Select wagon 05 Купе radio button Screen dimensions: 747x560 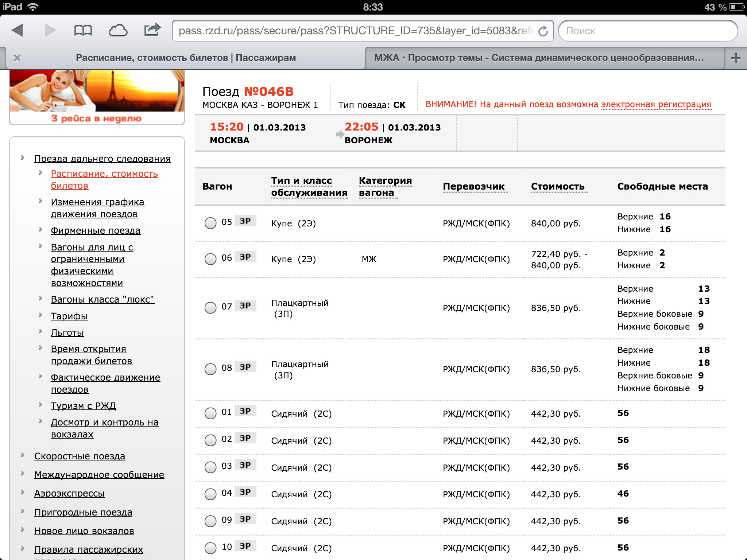point(210,223)
